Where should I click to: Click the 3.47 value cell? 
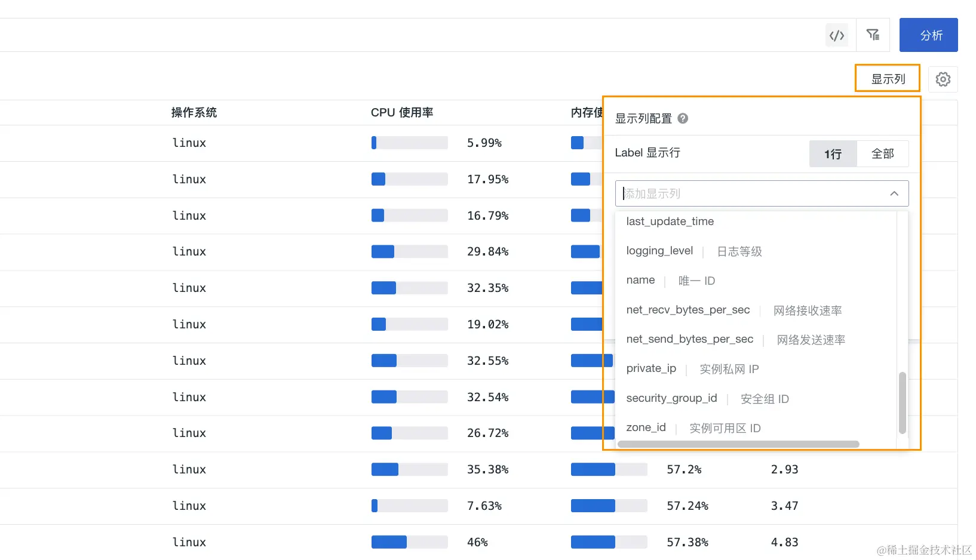coord(784,506)
